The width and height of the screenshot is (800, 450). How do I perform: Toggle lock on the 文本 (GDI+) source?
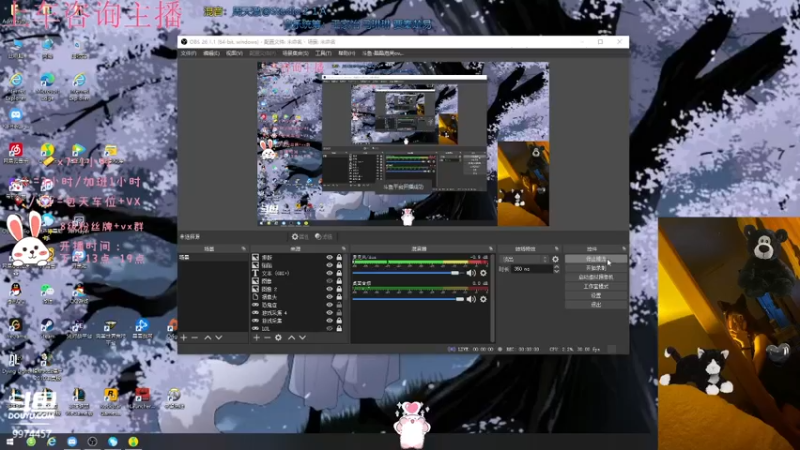[339, 273]
